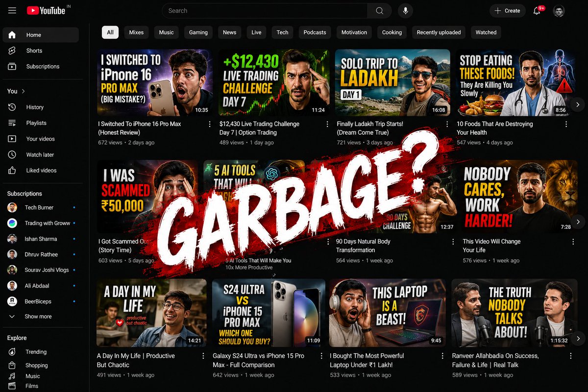This screenshot has width=588, height=392.
Task: Open Ishan Sharma channel
Action: coord(41,239)
